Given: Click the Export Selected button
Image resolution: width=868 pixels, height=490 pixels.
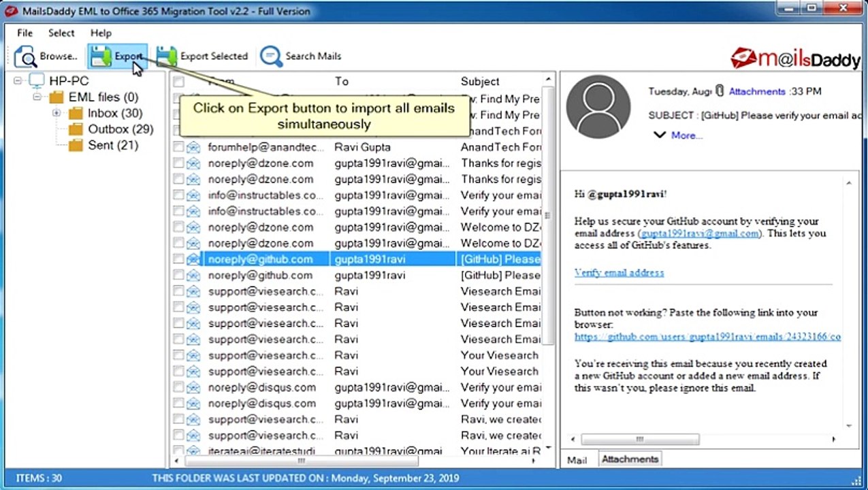Looking at the screenshot, I should (x=202, y=56).
